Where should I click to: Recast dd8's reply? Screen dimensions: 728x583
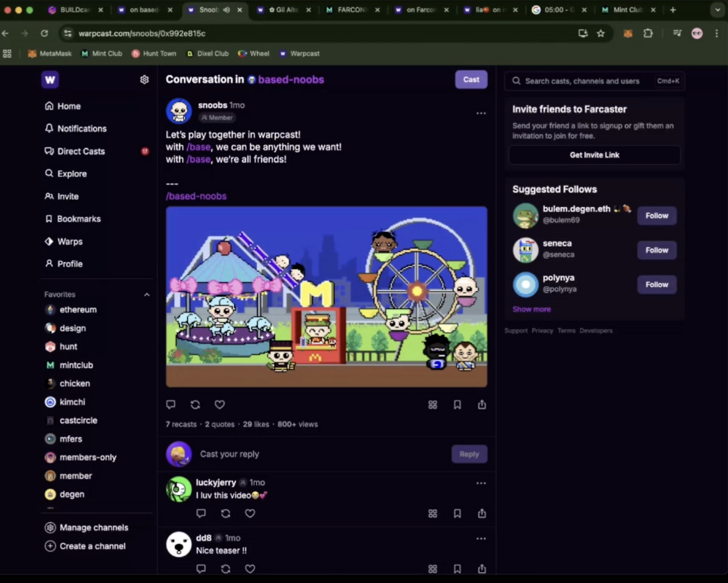click(x=226, y=568)
